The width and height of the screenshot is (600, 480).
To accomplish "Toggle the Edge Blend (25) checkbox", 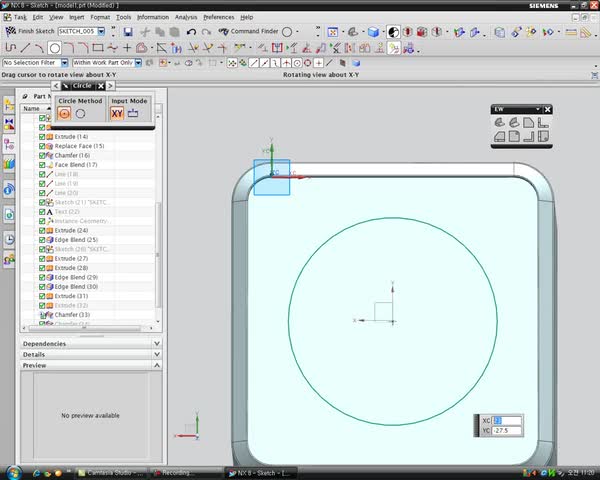I will click(x=43, y=240).
